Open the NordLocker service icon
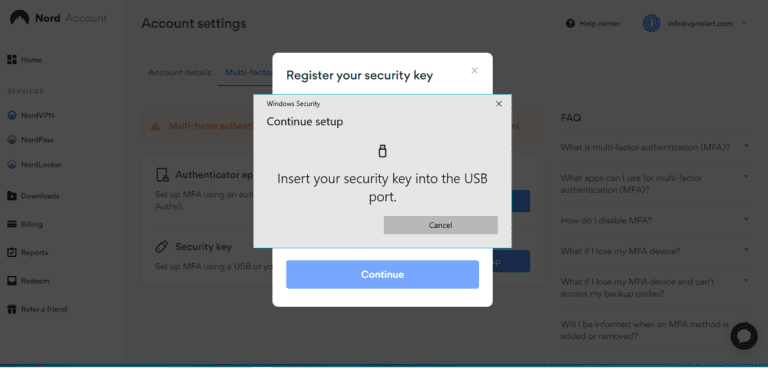 [x=12, y=165]
